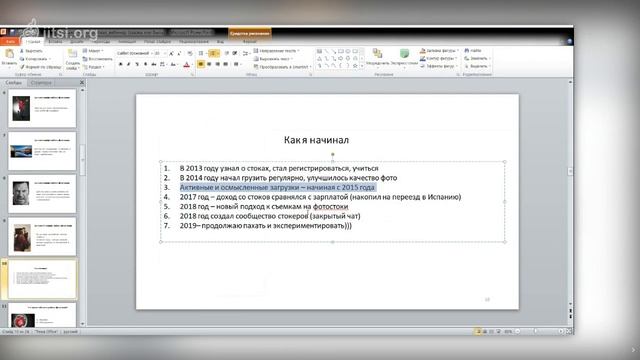Open Align Text (Выровнять текст) dropdown
The height and width of the screenshot is (360, 640).
[273, 59]
